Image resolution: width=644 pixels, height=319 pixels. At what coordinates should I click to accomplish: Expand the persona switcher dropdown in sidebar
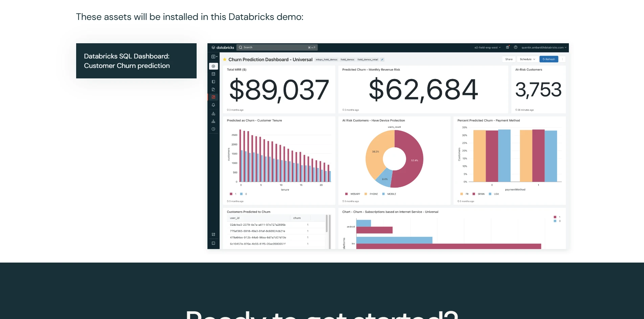pos(214,57)
